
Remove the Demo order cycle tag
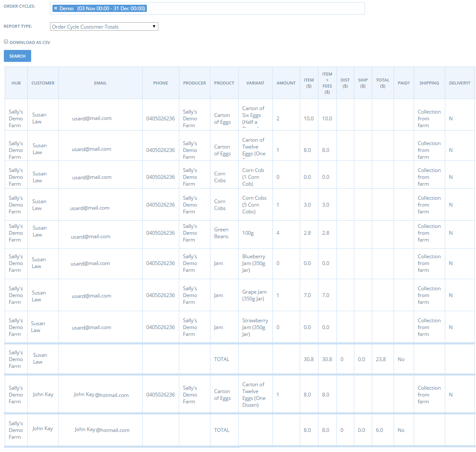(55, 9)
